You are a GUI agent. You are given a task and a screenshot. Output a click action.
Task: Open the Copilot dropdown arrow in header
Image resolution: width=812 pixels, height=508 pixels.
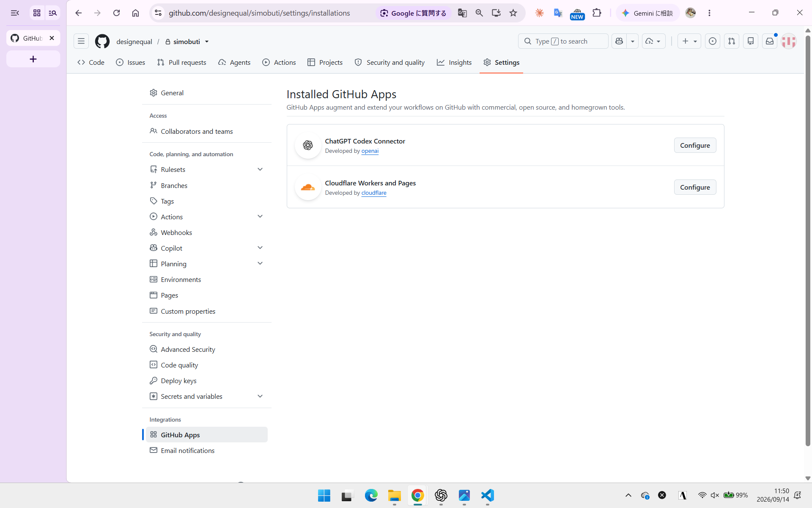pyautogui.click(x=633, y=41)
